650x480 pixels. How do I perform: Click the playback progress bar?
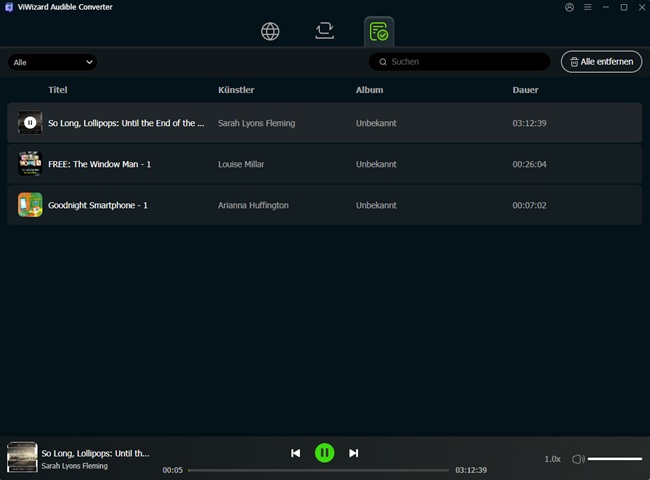(x=318, y=470)
